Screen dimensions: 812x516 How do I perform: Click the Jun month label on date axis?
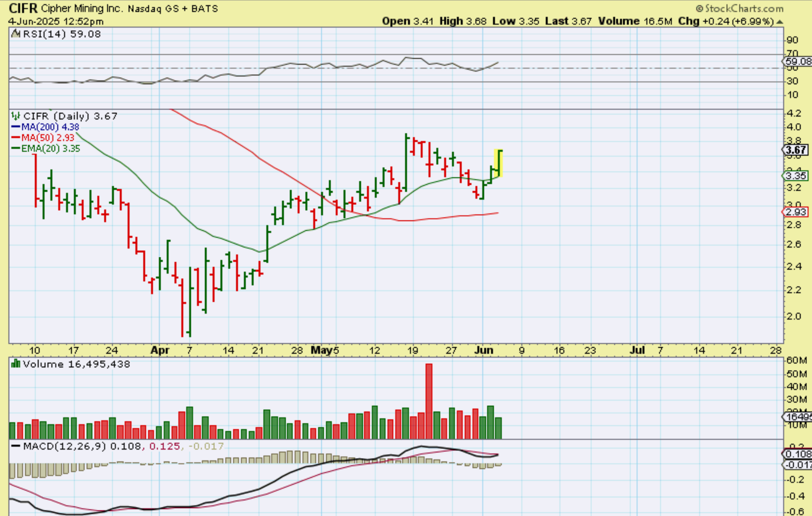pos(483,350)
